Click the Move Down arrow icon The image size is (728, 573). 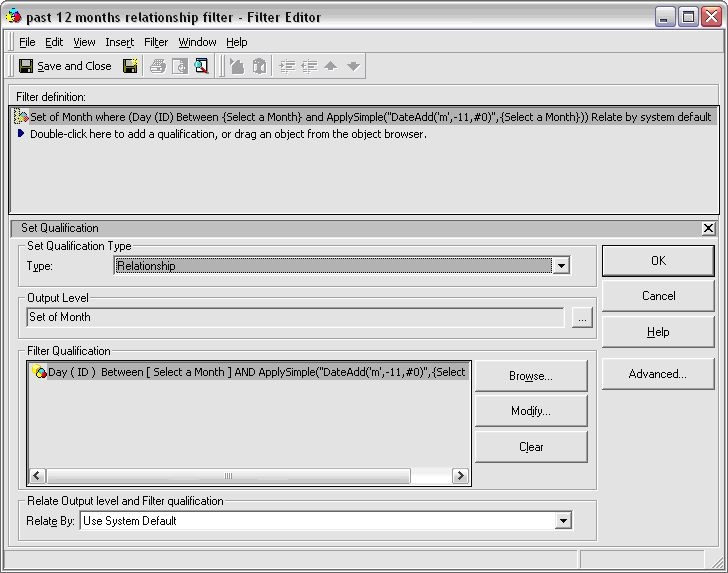tap(353, 66)
